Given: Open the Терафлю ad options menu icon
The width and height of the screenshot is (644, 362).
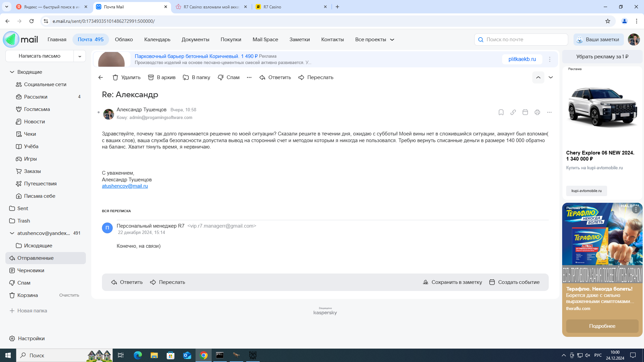Looking at the screenshot, I should pyautogui.click(x=636, y=209).
